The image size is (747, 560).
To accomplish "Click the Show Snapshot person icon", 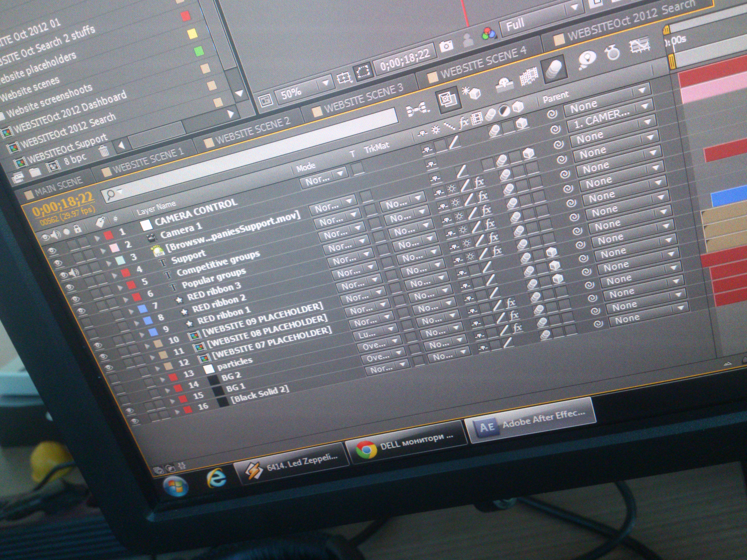I will (468, 40).
